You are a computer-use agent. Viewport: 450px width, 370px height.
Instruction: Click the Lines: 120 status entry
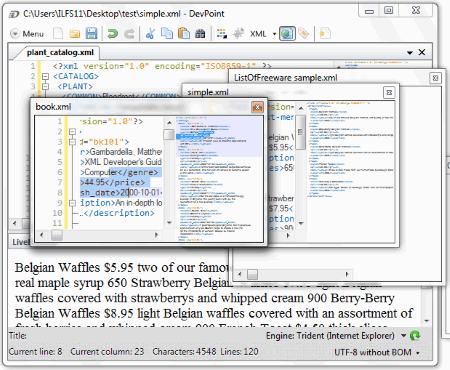[x=239, y=352]
